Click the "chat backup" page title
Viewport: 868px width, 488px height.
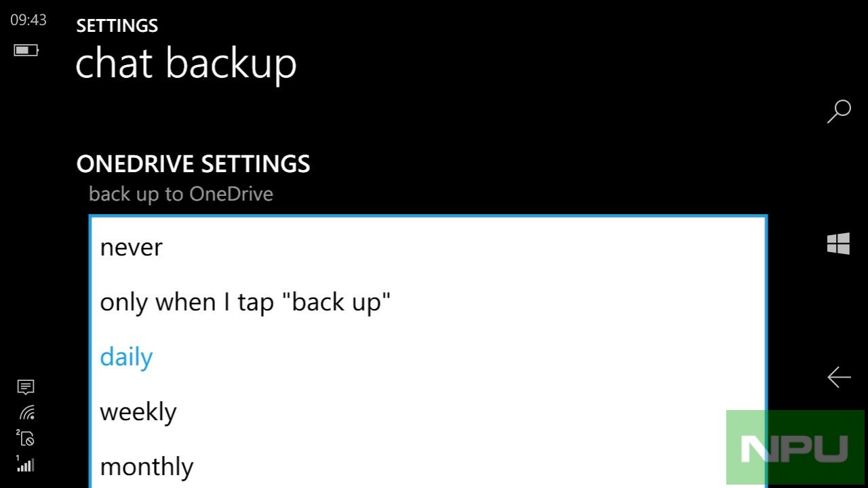pos(186,64)
